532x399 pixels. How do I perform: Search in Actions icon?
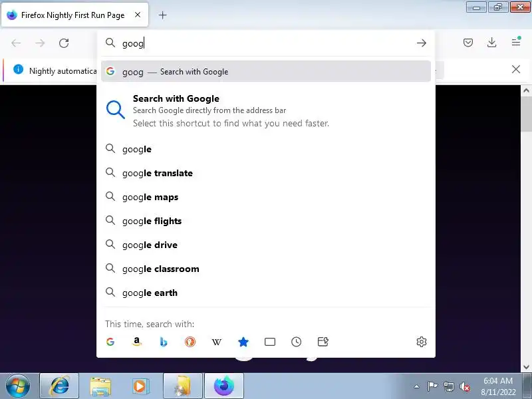click(x=323, y=342)
